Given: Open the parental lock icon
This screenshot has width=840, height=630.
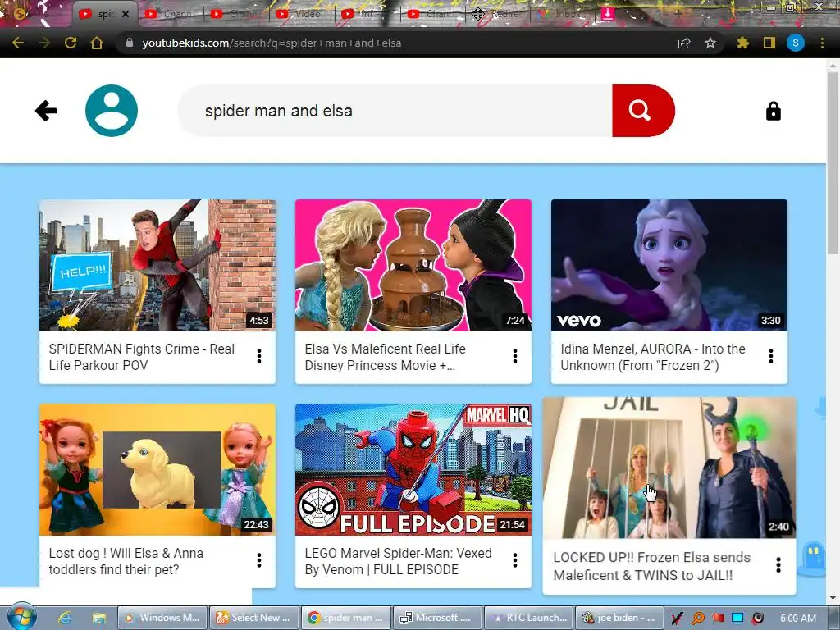Looking at the screenshot, I should (773, 111).
